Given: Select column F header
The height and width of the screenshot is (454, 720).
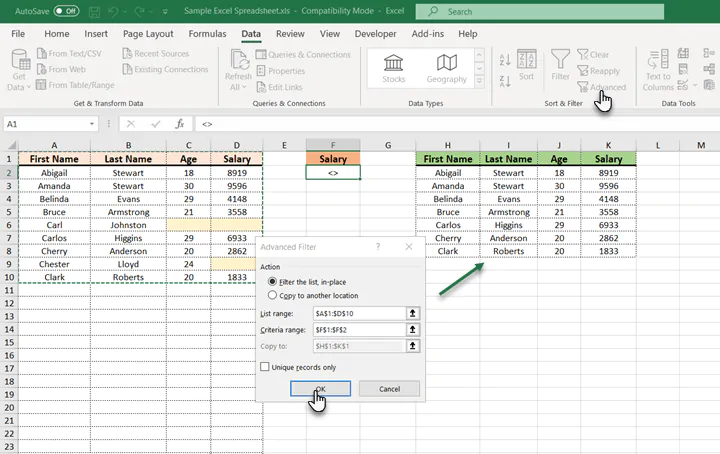Looking at the screenshot, I should point(333,145).
